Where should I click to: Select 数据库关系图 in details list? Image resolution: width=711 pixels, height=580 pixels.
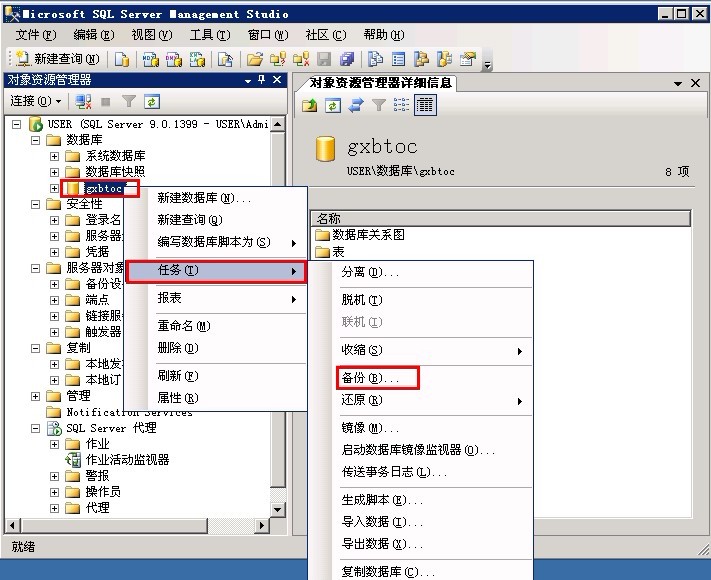pyautogui.click(x=368, y=235)
